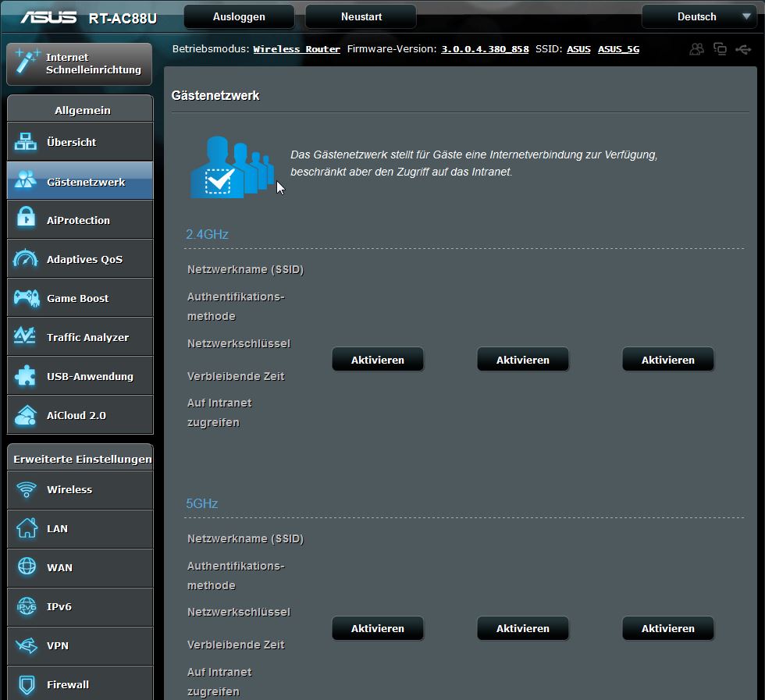This screenshot has width=765, height=700.
Task: Open the AiProtection menu entry
Action: click(x=80, y=220)
